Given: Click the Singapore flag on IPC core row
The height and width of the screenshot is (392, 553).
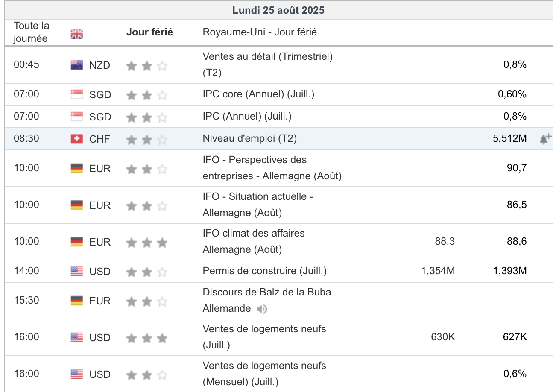Looking at the screenshot, I should (x=77, y=94).
